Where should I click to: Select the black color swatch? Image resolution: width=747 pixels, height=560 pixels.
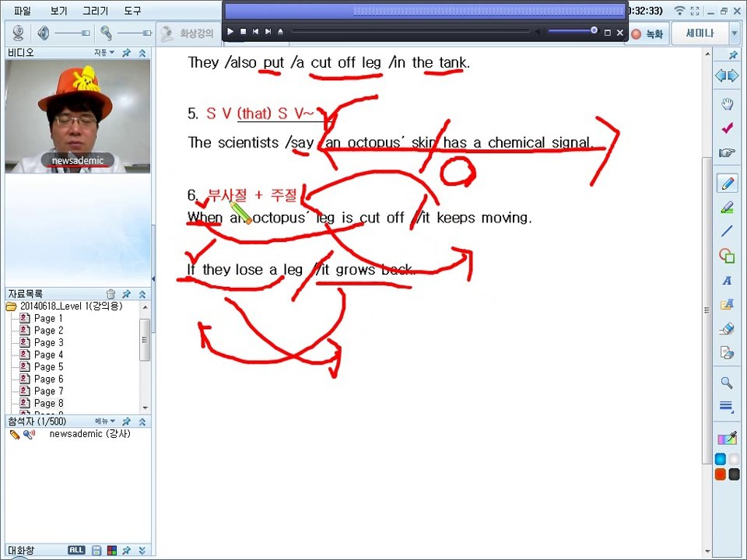734,474
